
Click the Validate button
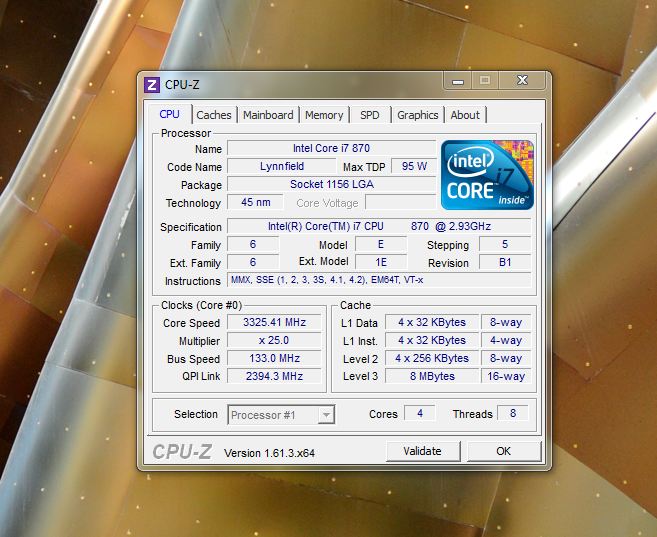point(422,451)
